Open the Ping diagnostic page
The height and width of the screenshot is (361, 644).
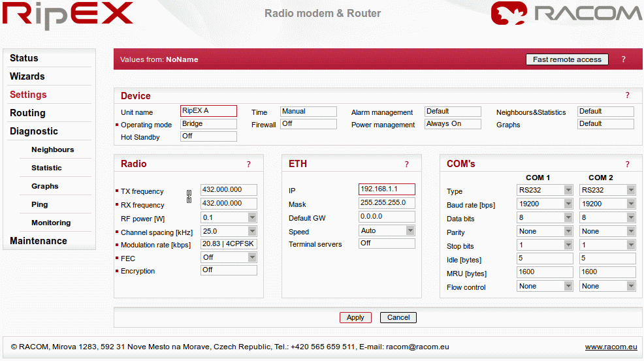[39, 204]
